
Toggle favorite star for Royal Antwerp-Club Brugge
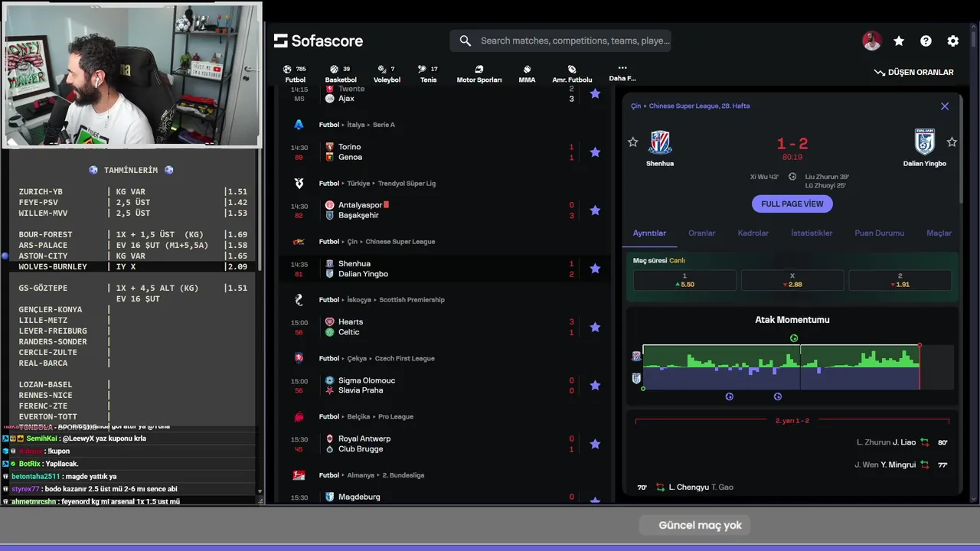595,444
